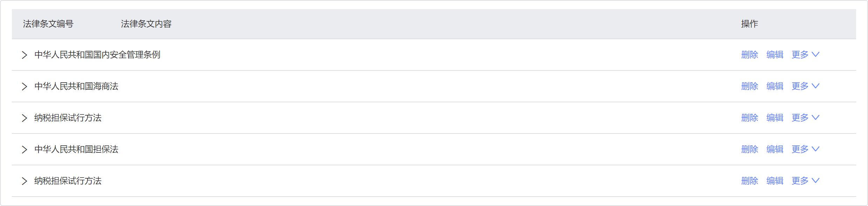Edit the 中华人民共和国国内安全管理条例 entry
The image size is (868, 206).
pyautogui.click(x=775, y=55)
